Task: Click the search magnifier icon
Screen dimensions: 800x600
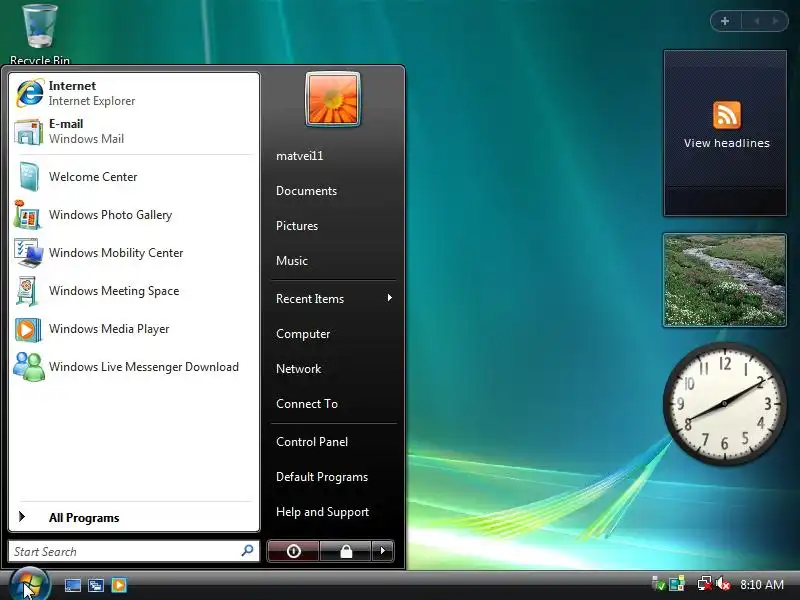Action: [247, 551]
